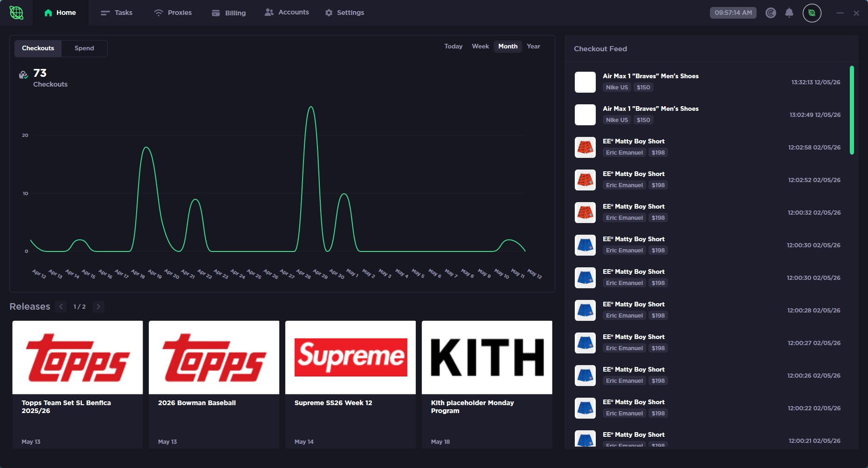Click the circular update icon beside the clock
Image resolution: width=868 pixels, height=468 pixels.
point(771,13)
